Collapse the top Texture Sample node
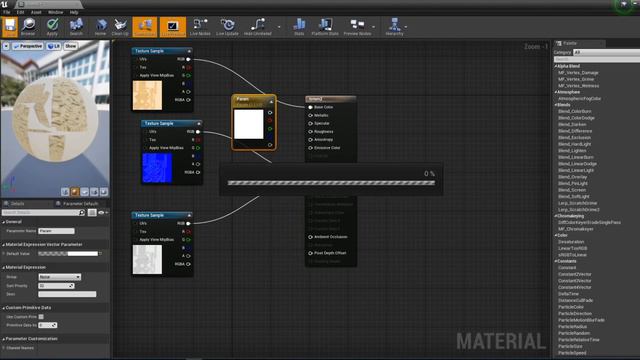Screen dimensions: 640x360 click(x=189, y=51)
